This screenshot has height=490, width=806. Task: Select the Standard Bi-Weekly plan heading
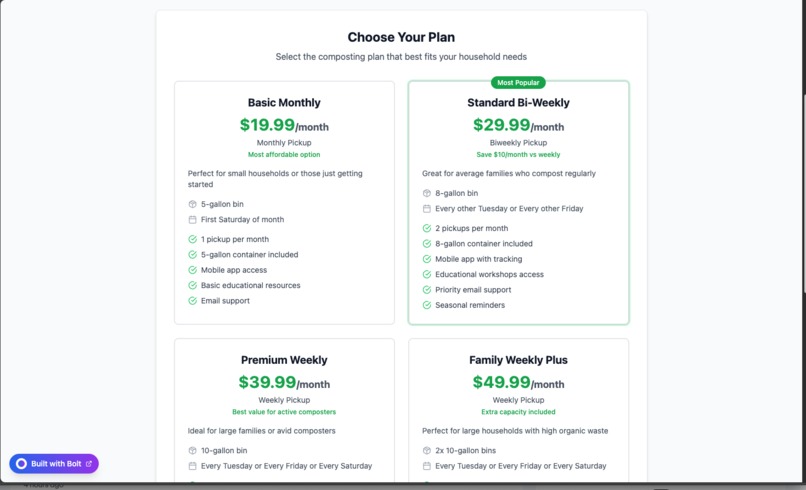(x=518, y=103)
